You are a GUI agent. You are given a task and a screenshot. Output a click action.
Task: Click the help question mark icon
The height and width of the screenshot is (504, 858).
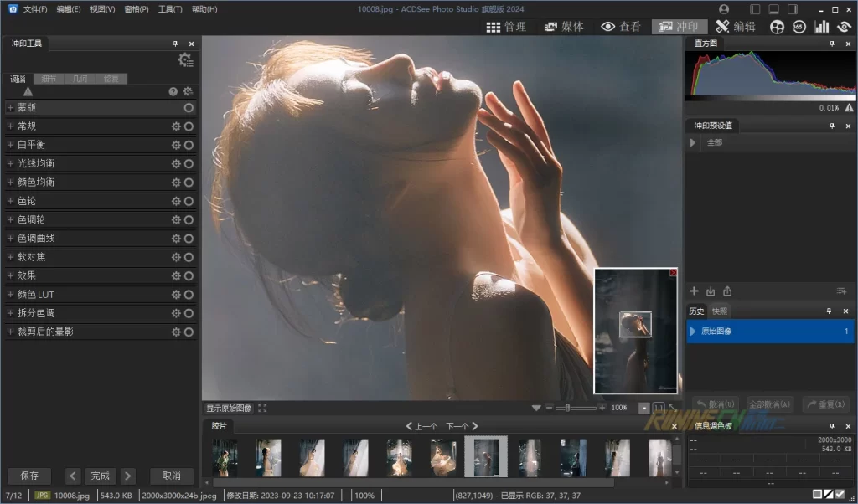(173, 91)
